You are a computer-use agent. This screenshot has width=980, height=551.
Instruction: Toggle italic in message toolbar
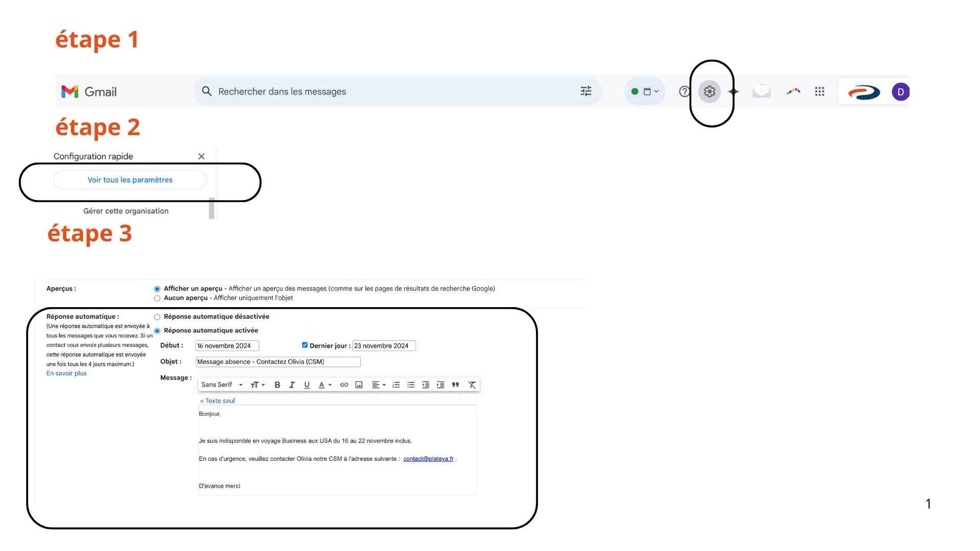pos(292,385)
